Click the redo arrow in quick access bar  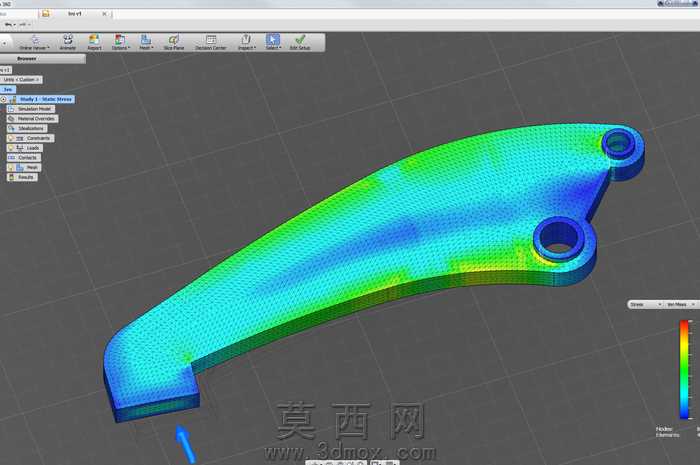pos(23,25)
